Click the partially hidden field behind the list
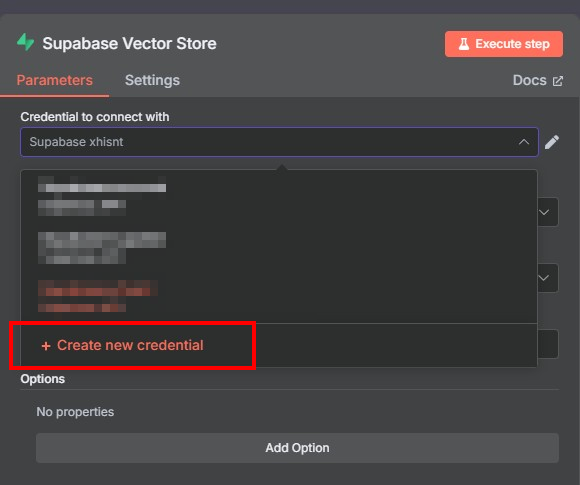The image size is (580, 485). [x=547, y=344]
